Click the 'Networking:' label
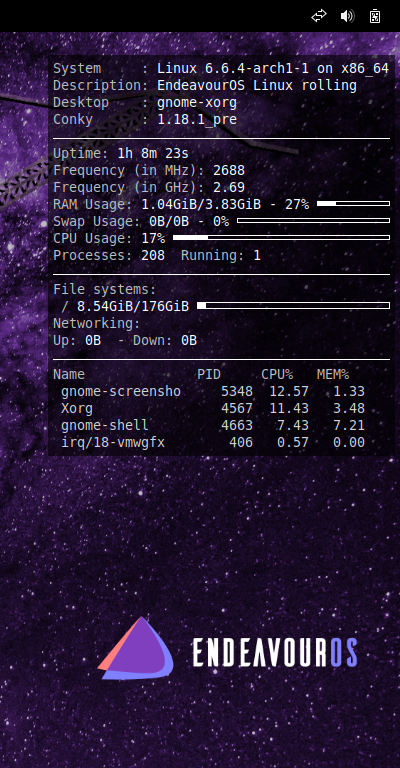This screenshot has width=400, height=768. tap(97, 324)
